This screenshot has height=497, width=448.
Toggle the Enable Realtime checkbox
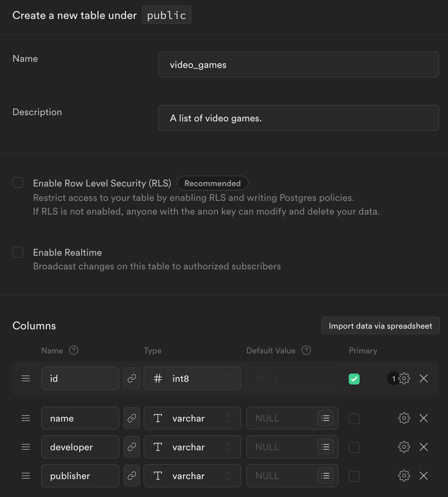[x=18, y=252]
